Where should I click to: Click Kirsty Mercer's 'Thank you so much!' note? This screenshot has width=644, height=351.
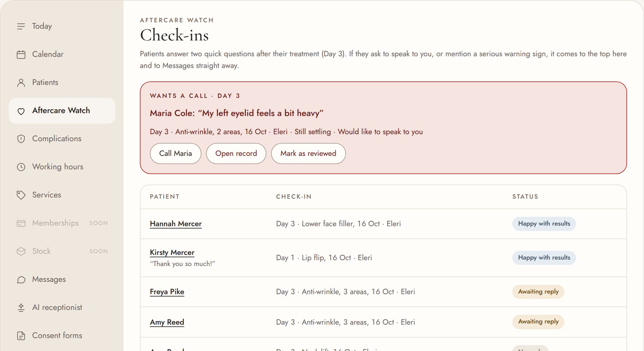coord(182,264)
